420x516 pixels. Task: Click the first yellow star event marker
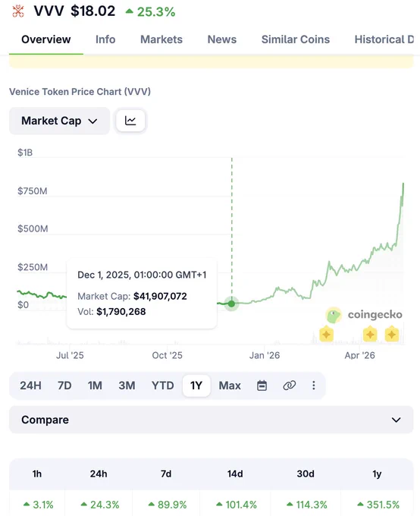point(326,335)
